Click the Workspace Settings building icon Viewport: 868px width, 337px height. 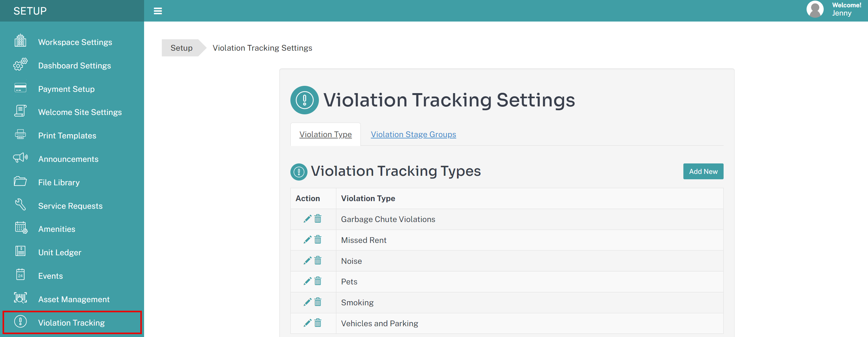click(x=20, y=41)
